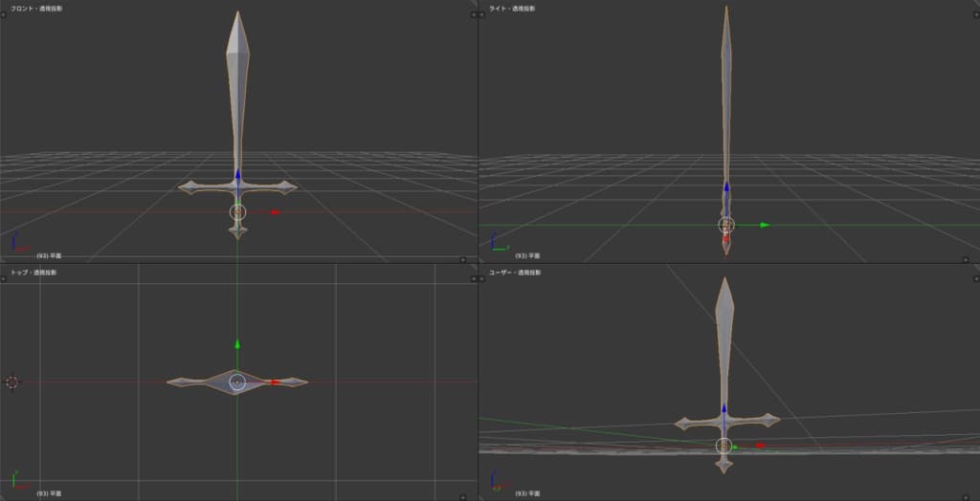Click the manipulator center circle in Front view
980x501 pixels.
(x=238, y=212)
